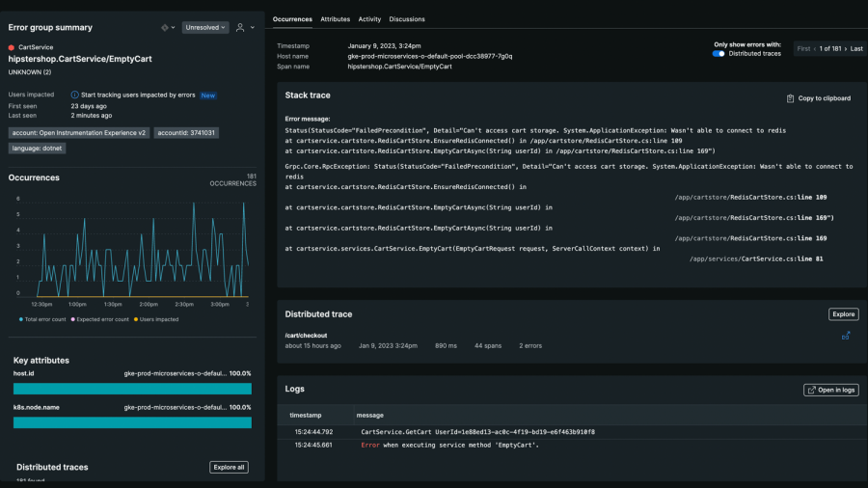Copy the stack trace to clipboard
Viewport: 868px width, 488px height.
point(818,98)
